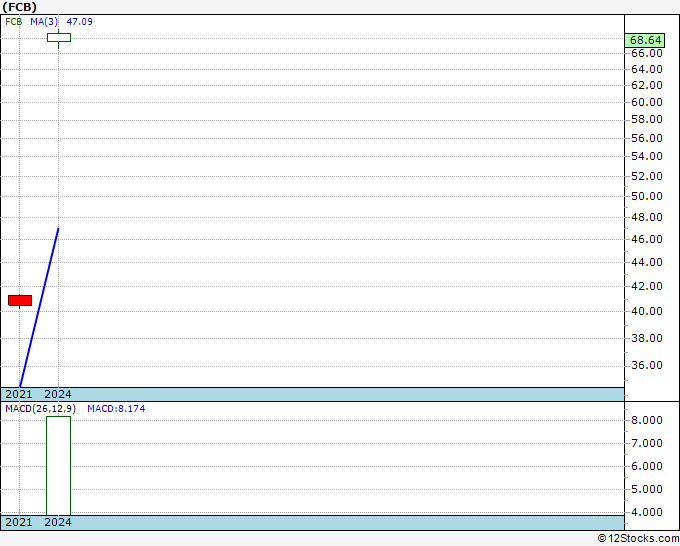680x546 pixels.
Task: Click the 52.00 price axis label
Action: (x=647, y=177)
